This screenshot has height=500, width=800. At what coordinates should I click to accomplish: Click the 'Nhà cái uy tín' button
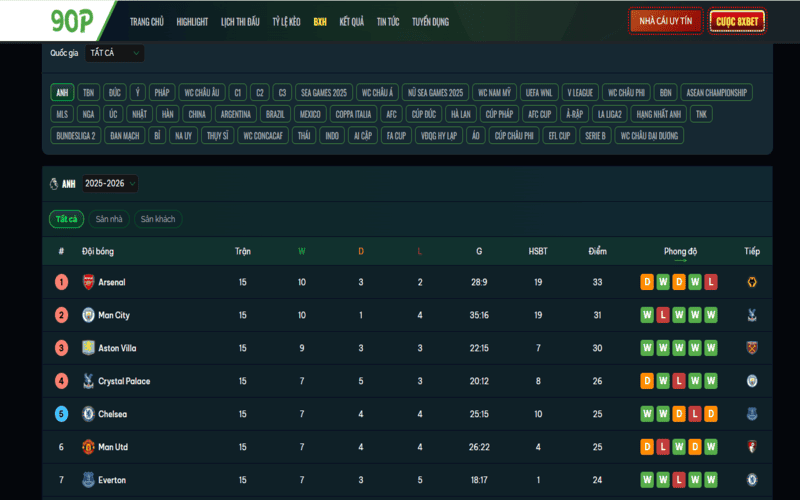tap(665, 21)
